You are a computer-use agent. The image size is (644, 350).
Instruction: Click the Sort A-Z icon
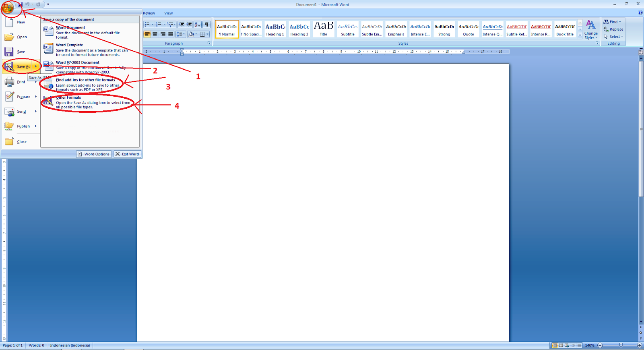[x=198, y=25]
